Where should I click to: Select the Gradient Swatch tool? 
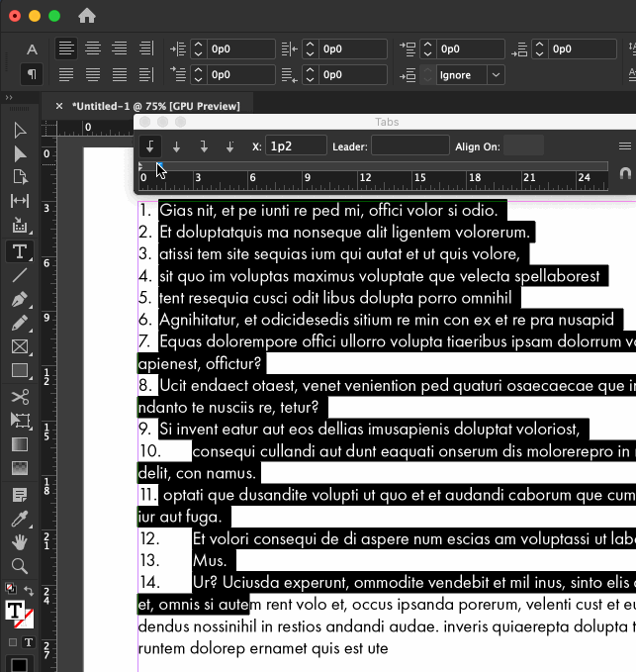[x=20, y=444]
